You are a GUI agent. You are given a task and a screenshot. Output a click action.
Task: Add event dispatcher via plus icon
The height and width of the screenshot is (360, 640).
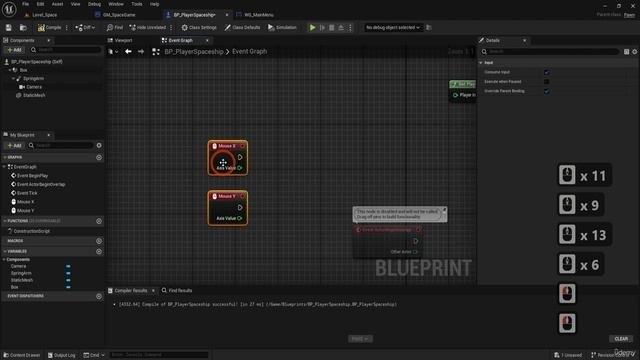point(99,296)
